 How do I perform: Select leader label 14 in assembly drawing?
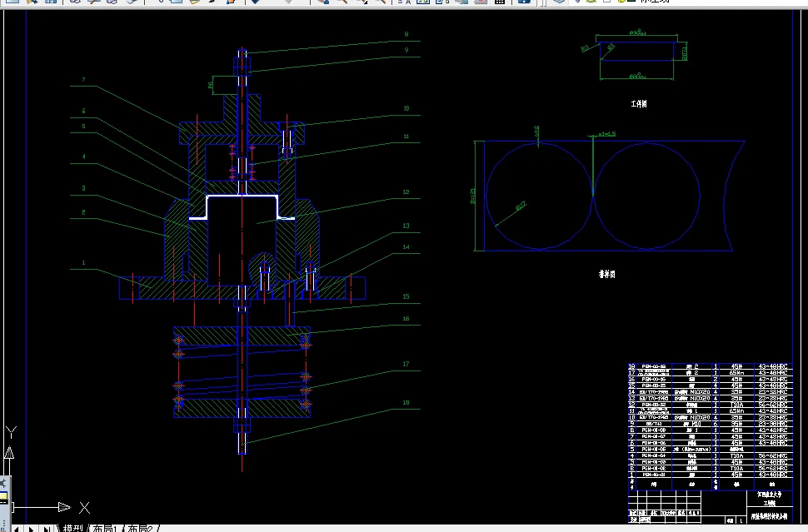pyautogui.click(x=406, y=247)
